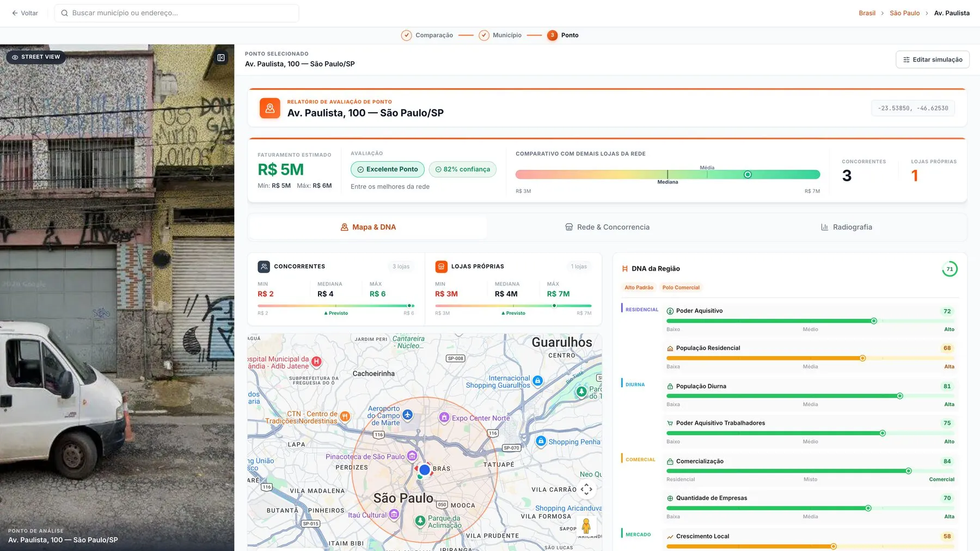Click the Shopping Penha map marker
Screen dimensions: 980x551
pyautogui.click(x=541, y=442)
